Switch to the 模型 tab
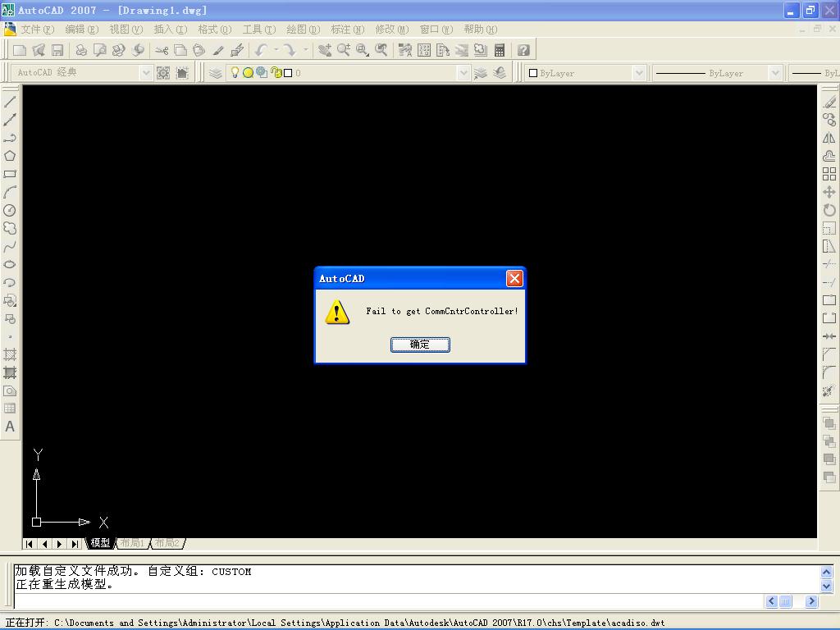Screen dimensions: 840x630 pos(100,543)
